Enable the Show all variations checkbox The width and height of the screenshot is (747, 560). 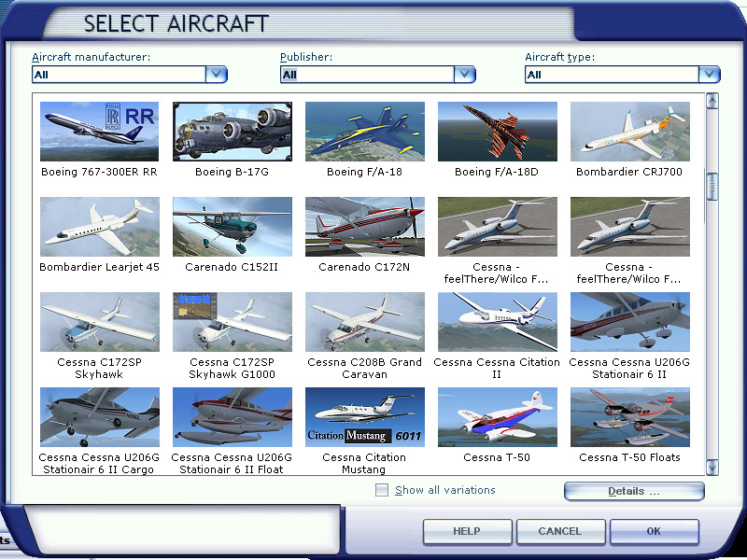382,490
